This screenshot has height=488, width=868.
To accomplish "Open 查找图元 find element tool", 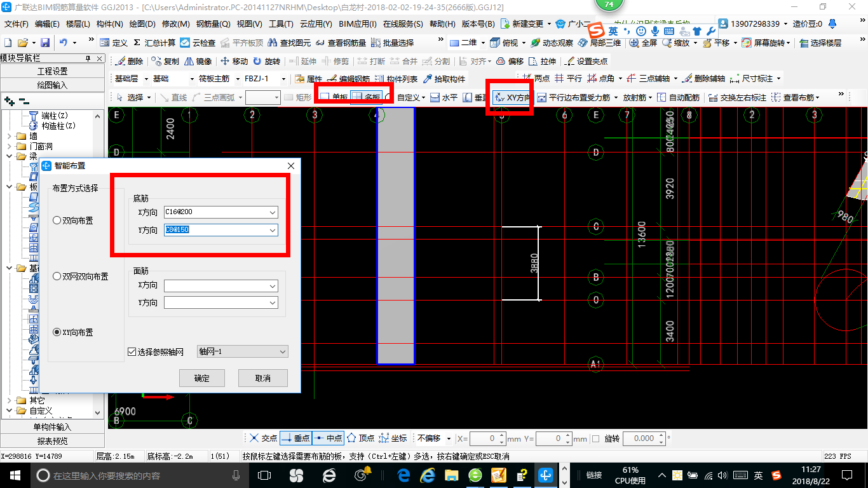I will point(289,43).
